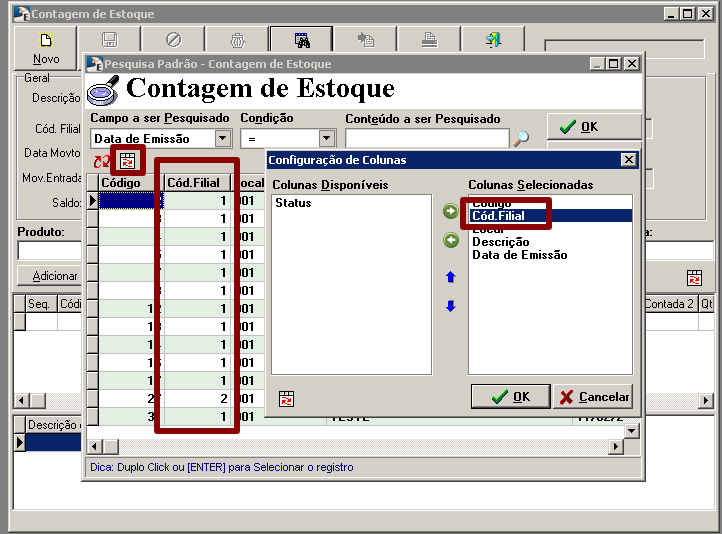This screenshot has height=534, width=722.
Task: Move selected column up with blue arrow
Action: [x=450, y=276]
